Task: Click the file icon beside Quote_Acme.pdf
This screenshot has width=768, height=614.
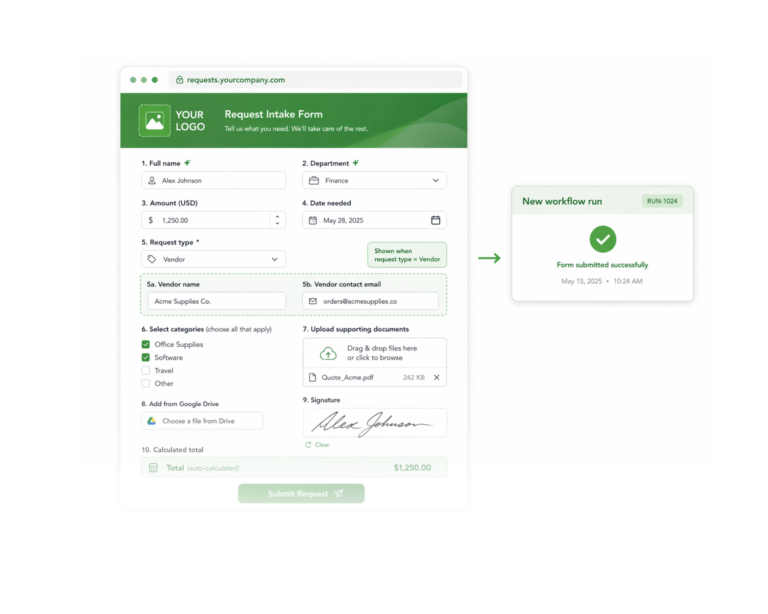Action: coord(312,378)
